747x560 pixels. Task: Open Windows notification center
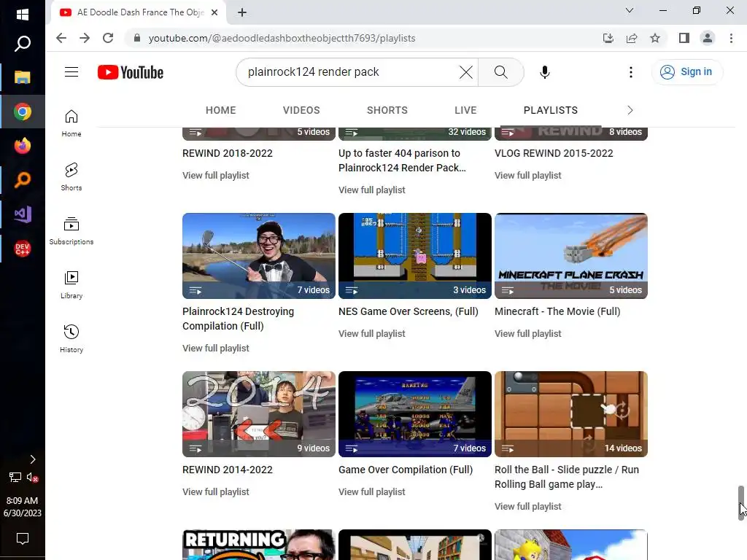point(23,539)
